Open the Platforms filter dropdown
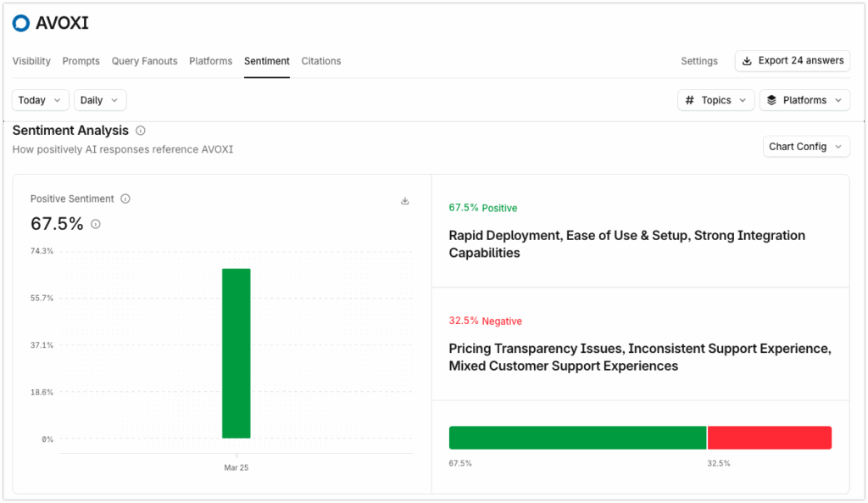The height and width of the screenshot is (503, 868). pos(804,100)
